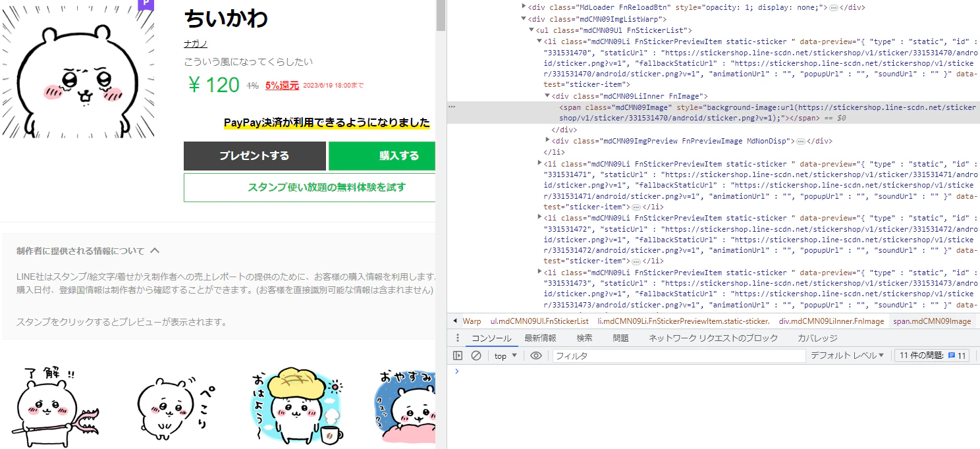Open the 問題 drawer tab
980x449 pixels.
point(620,338)
